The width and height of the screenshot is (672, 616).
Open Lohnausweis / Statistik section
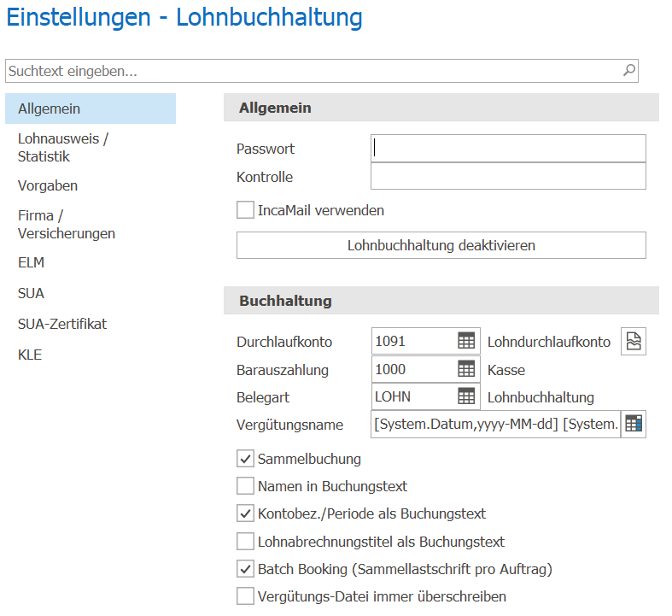(x=63, y=148)
